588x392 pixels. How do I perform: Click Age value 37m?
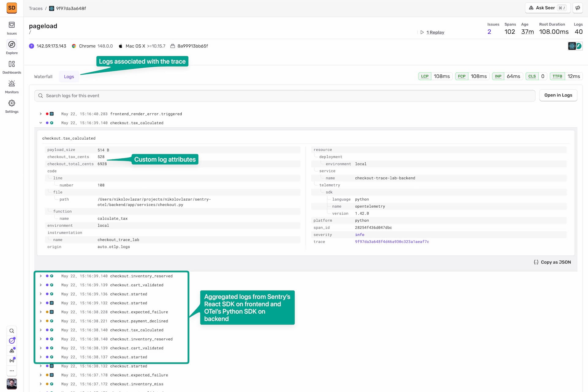tap(527, 32)
